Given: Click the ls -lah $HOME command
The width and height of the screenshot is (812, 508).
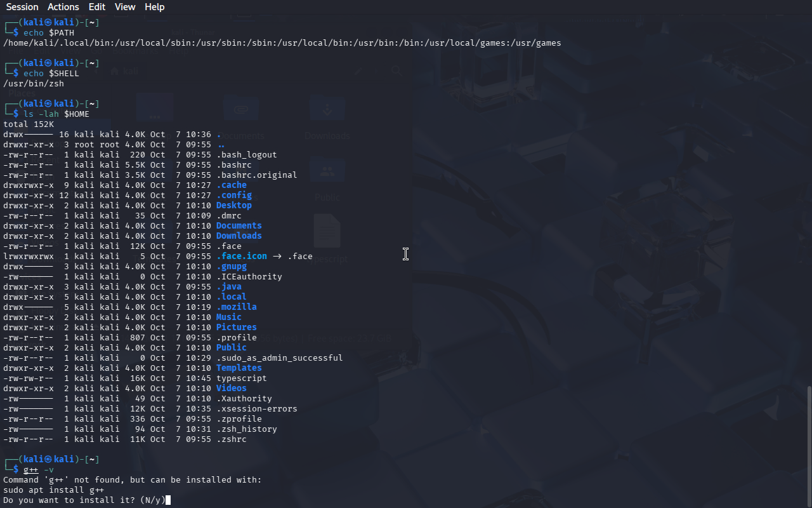Looking at the screenshot, I should (x=56, y=114).
